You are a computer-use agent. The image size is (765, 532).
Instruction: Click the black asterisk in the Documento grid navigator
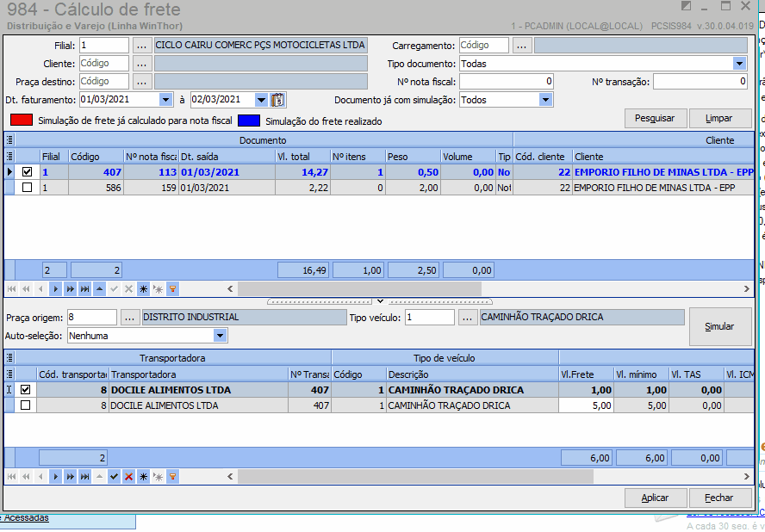143,289
